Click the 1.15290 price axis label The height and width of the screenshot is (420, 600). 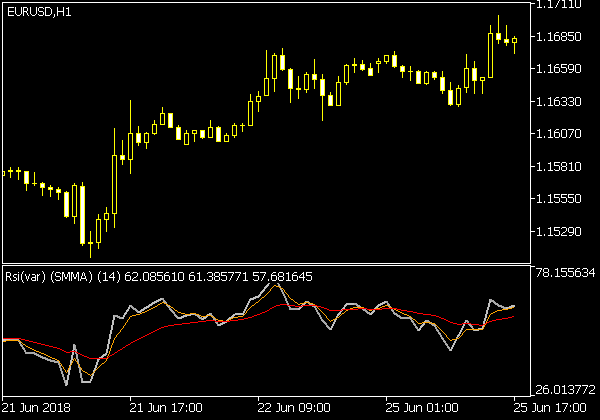point(558,232)
